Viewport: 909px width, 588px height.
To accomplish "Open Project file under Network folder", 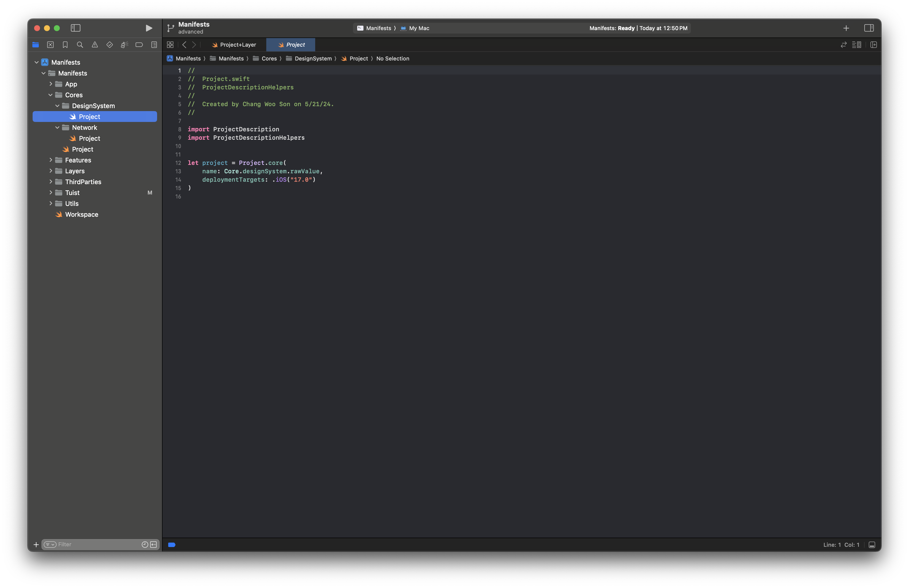I will tap(95, 138).
